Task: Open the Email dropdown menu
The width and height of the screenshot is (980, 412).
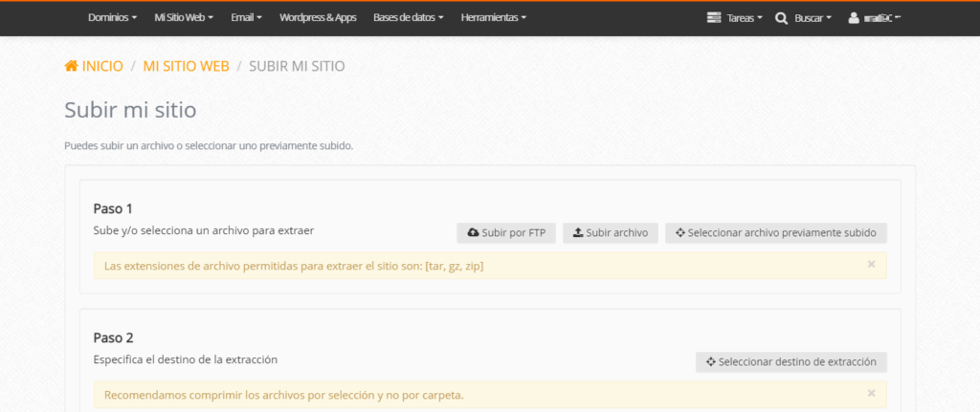Action: point(246,18)
